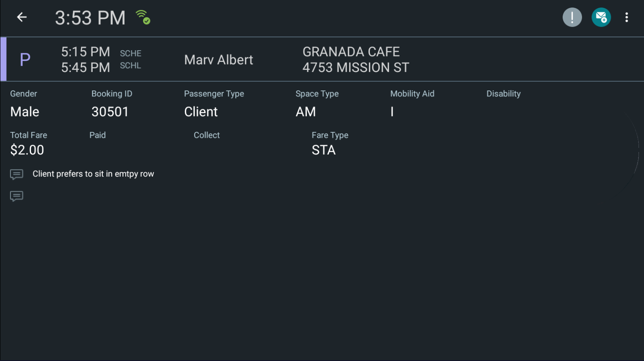Compose a new message via envelope icon

(601, 17)
